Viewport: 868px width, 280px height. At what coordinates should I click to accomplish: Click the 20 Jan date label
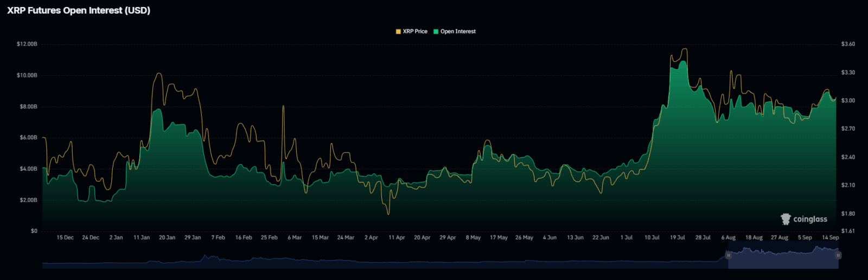167,238
